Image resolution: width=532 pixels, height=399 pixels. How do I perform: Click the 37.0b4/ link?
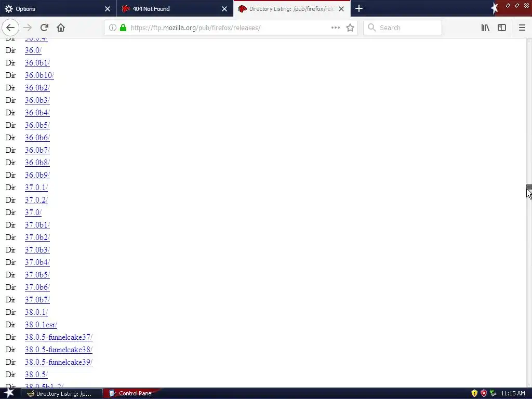click(x=37, y=262)
